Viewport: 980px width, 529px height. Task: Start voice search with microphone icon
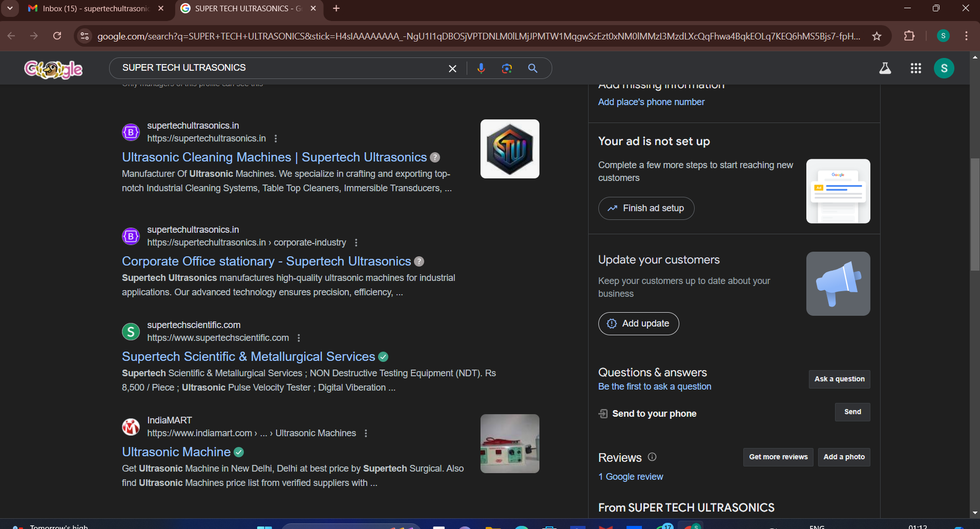(481, 68)
